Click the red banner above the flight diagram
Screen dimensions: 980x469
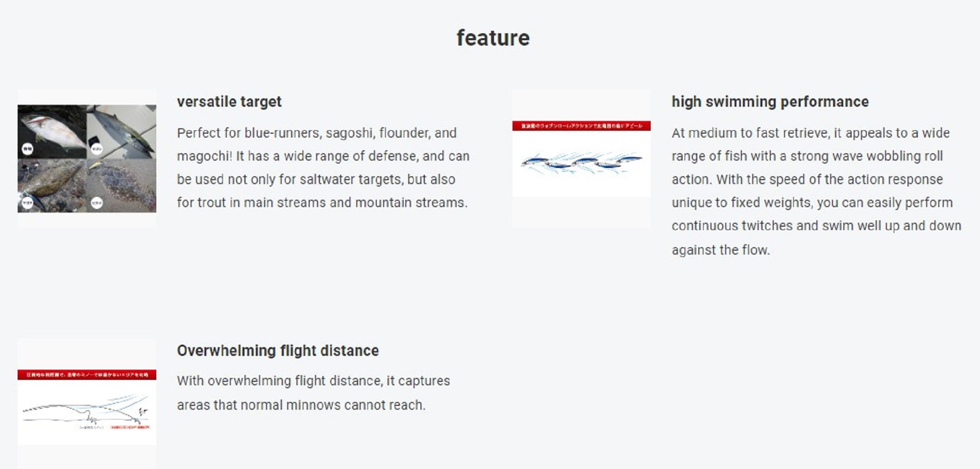(87, 375)
